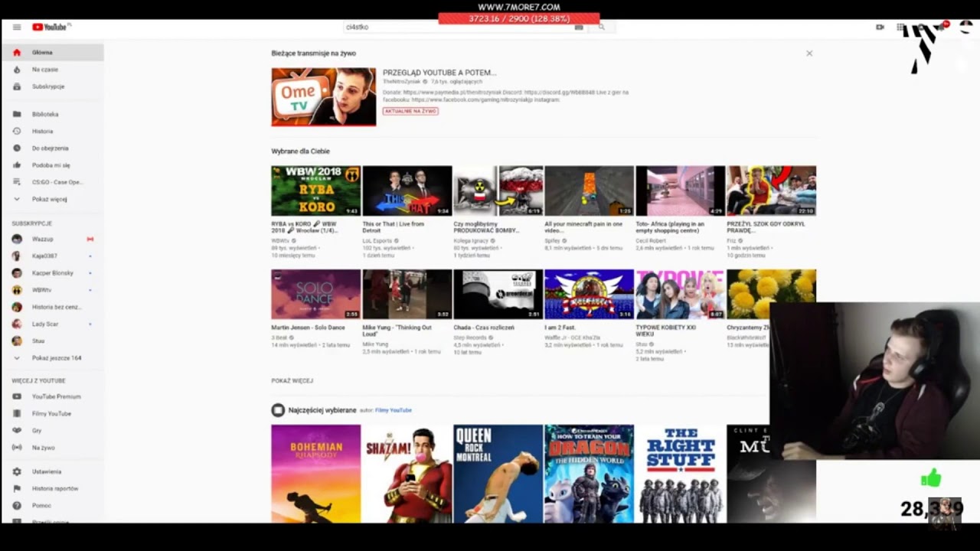Viewport: 980px width, 551px height.
Task: Open on-screen keyboard icon in search box
Action: point(579,27)
